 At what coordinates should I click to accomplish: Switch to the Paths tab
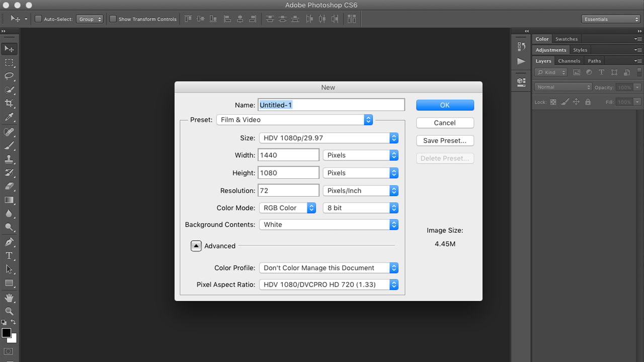[594, 61]
